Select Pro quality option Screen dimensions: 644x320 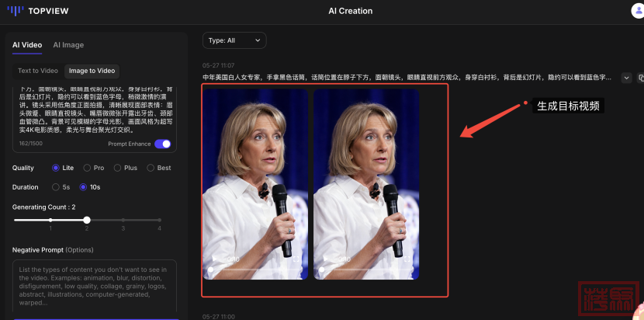pyautogui.click(x=88, y=168)
